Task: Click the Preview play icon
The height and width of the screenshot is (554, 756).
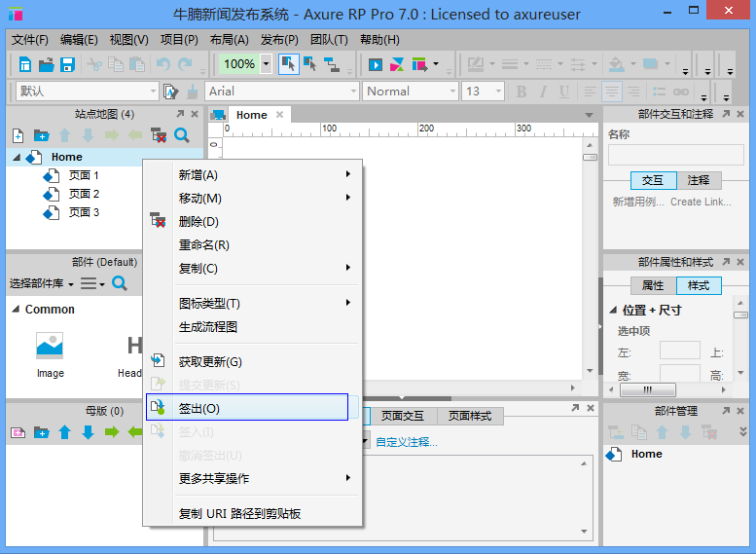Action: [x=376, y=64]
